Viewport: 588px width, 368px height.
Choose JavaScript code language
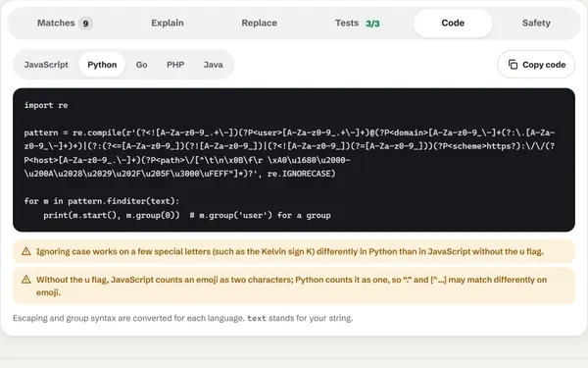coord(46,65)
